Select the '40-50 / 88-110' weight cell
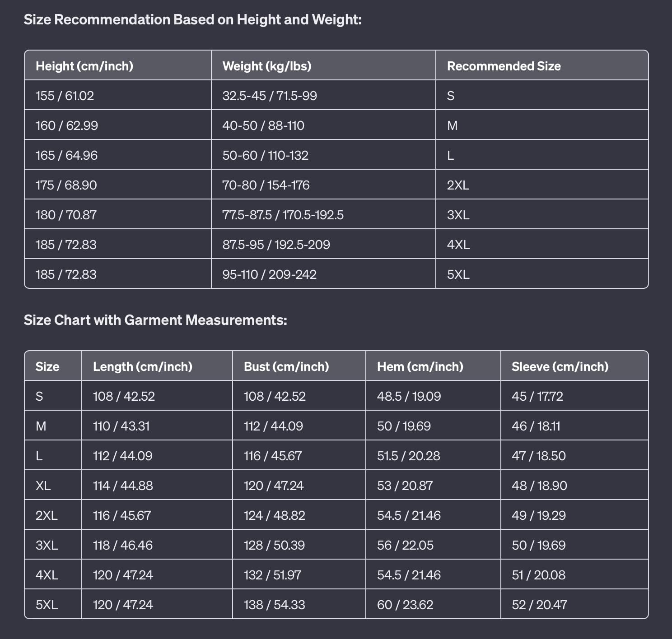672x639 pixels. 263,125
